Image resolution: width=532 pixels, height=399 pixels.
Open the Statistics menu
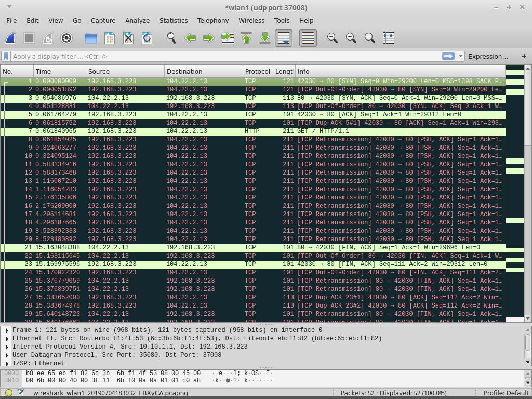coord(174,21)
